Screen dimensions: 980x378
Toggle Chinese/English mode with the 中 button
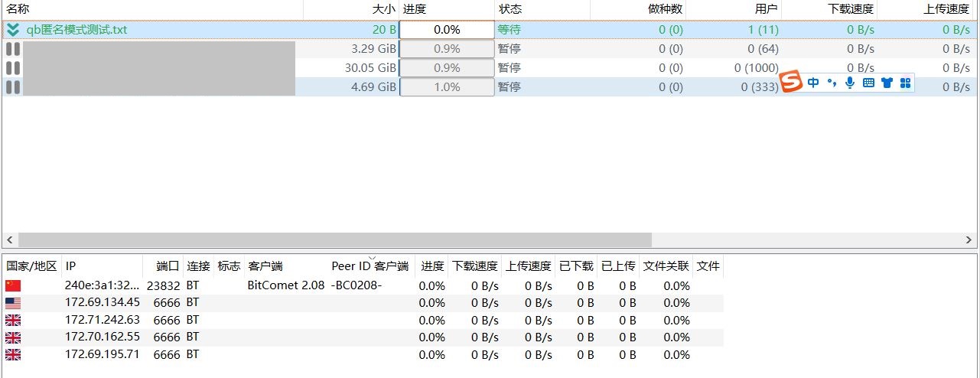[813, 83]
